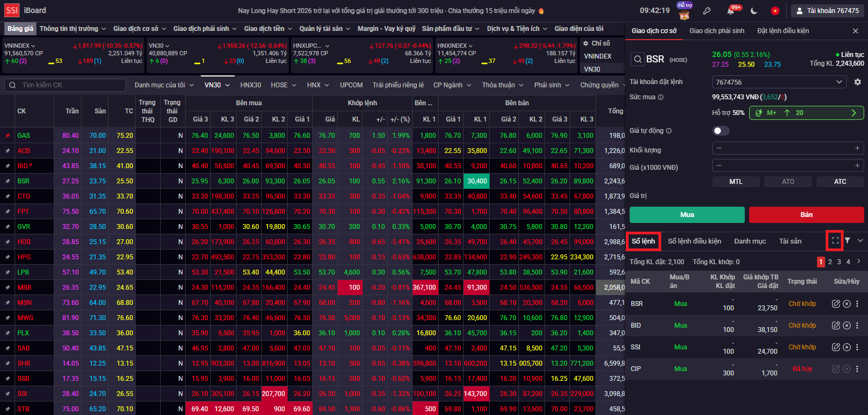The height and width of the screenshot is (415, 868).
Task: Select the MTL order type
Action: pyautogui.click(x=736, y=182)
